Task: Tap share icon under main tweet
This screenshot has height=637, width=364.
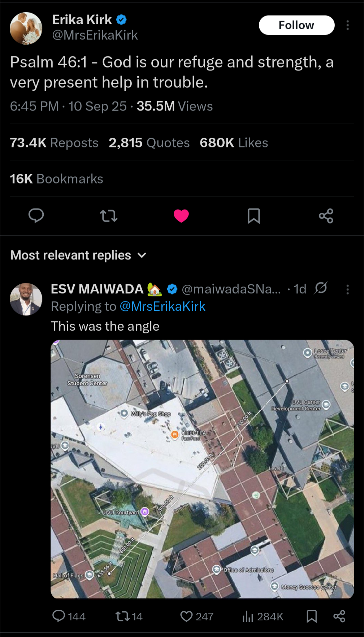Action: click(x=326, y=216)
